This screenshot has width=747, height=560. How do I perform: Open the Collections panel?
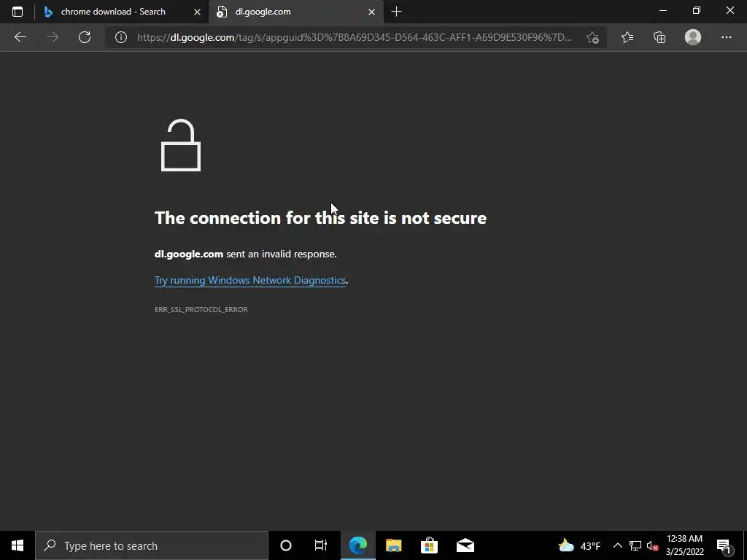(659, 37)
